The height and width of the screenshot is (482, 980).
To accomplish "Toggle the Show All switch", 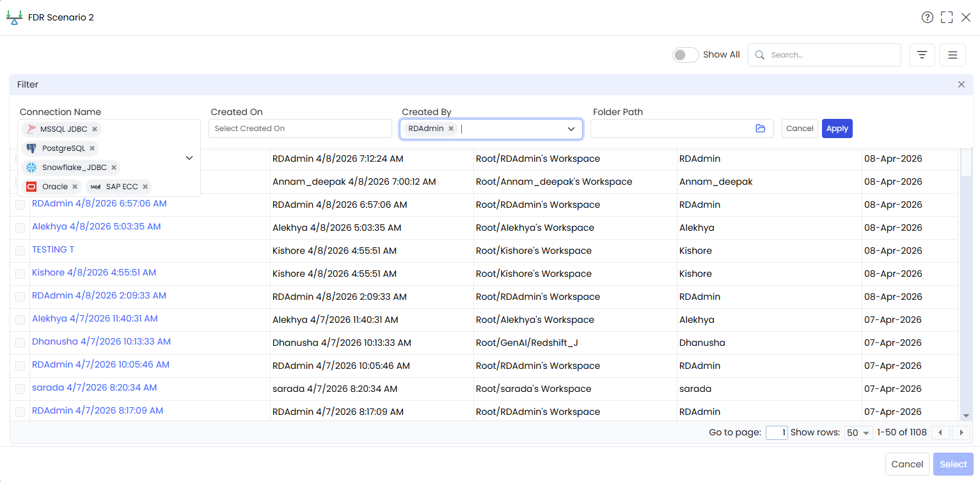I will 685,55.
